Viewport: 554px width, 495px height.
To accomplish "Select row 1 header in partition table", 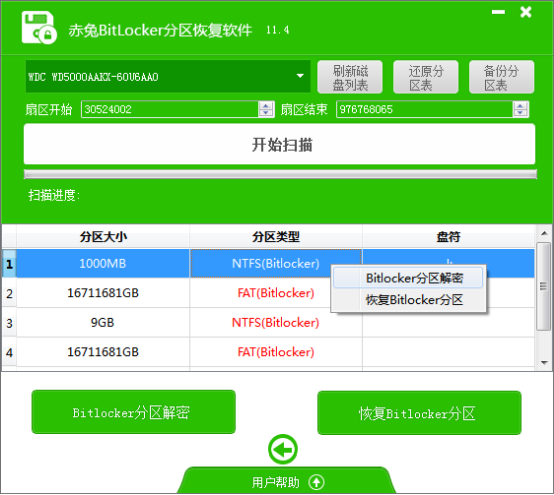I will [9, 264].
